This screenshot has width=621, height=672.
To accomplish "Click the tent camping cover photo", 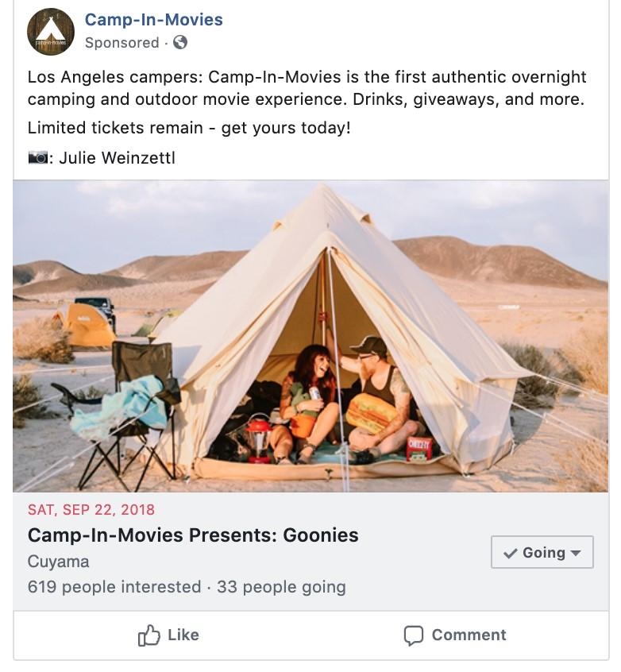I will click(x=310, y=334).
